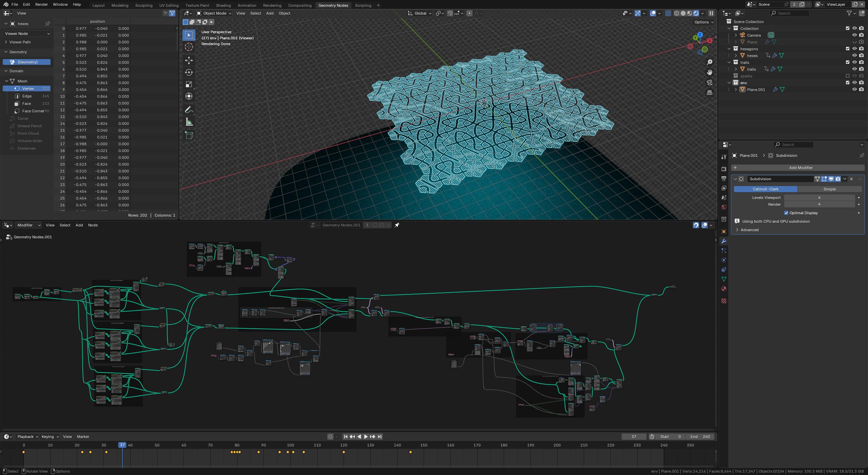This screenshot has width=868, height=475.
Task: Toggle Optimal Display checkbox
Action: click(x=786, y=213)
